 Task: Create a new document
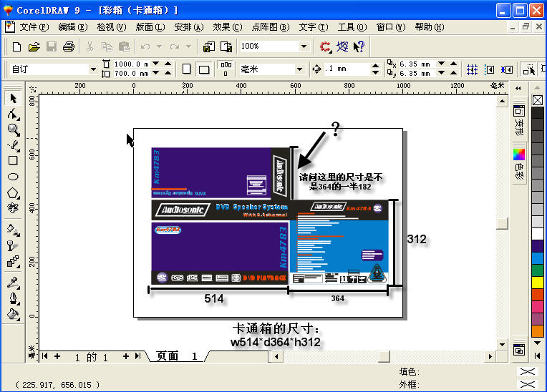tap(16, 46)
